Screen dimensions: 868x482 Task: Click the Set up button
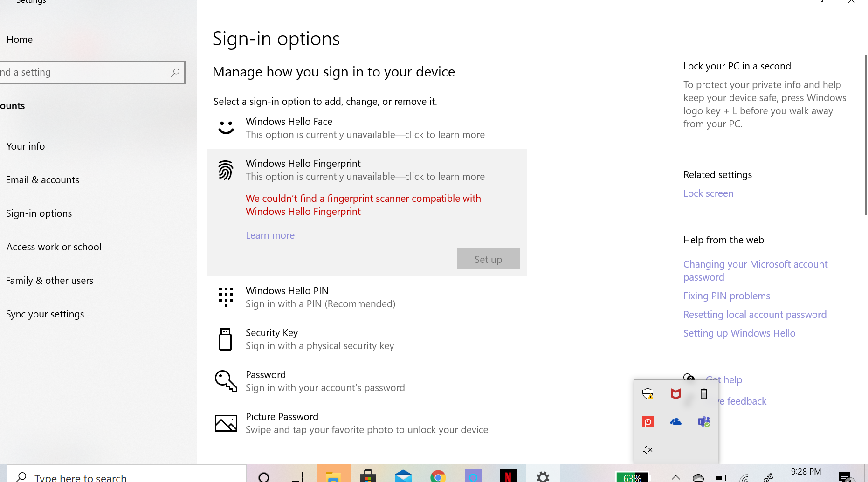[x=488, y=259]
